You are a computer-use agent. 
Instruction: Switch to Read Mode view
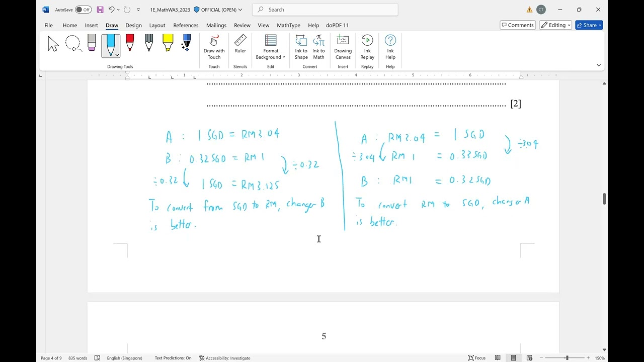tap(498, 358)
